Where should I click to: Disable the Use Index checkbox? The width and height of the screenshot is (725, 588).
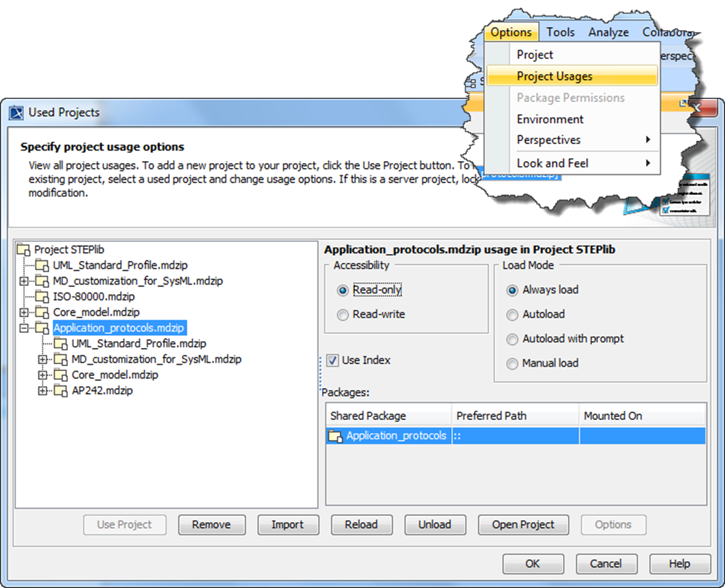332,360
